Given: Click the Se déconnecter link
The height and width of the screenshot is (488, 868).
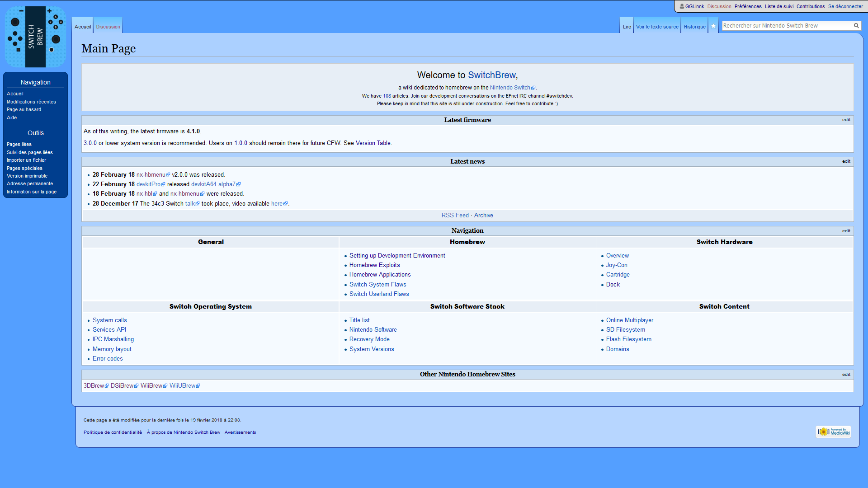Looking at the screenshot, I should 845,6.
